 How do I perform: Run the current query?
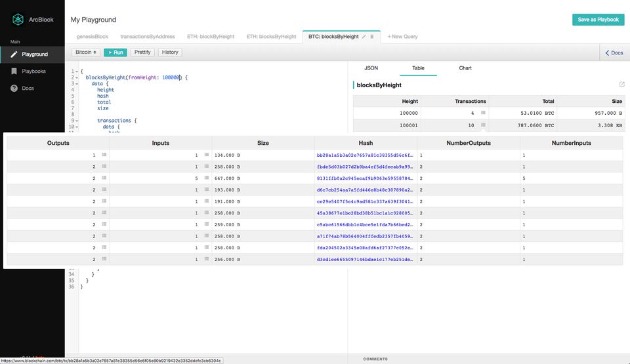click(x=115, y=52)
